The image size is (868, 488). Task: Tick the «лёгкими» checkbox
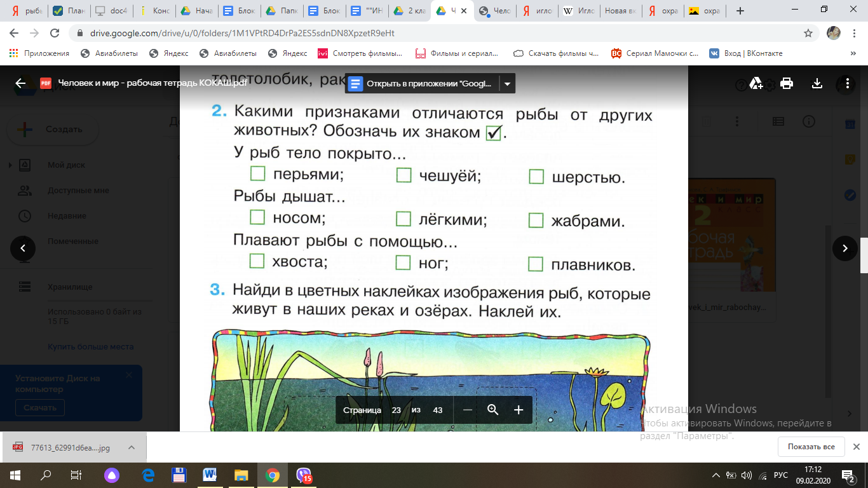coord(403,219)
